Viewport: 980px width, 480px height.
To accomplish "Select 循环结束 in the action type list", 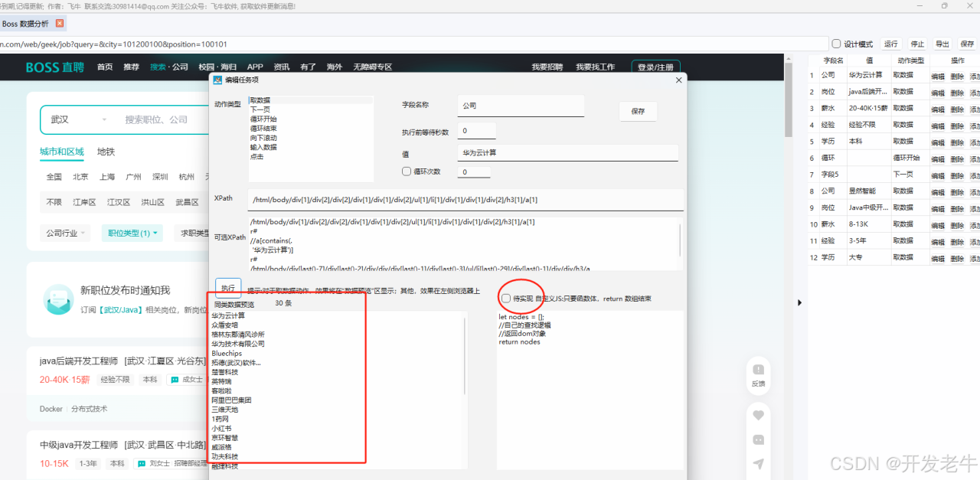I will [310, 129].
